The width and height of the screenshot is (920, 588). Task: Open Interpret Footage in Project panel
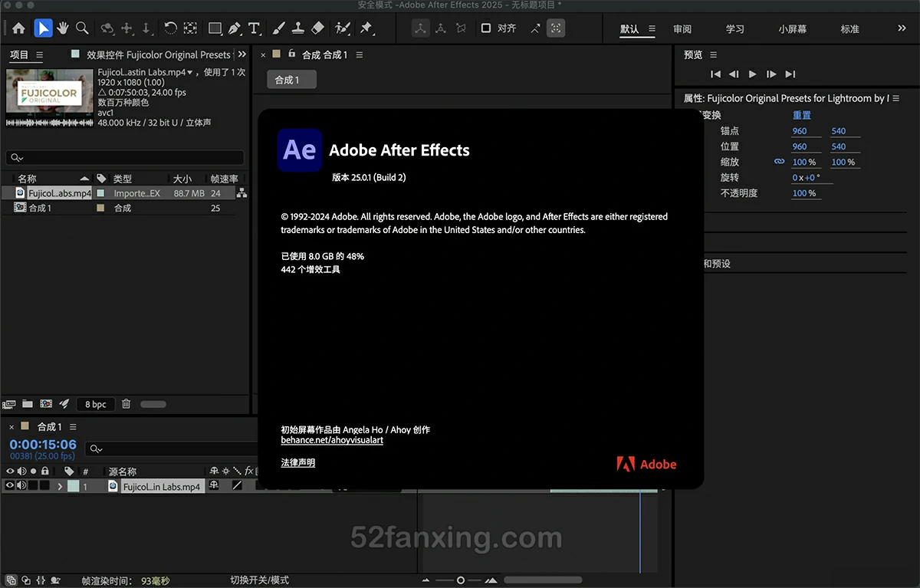click(x=9, y=404)
